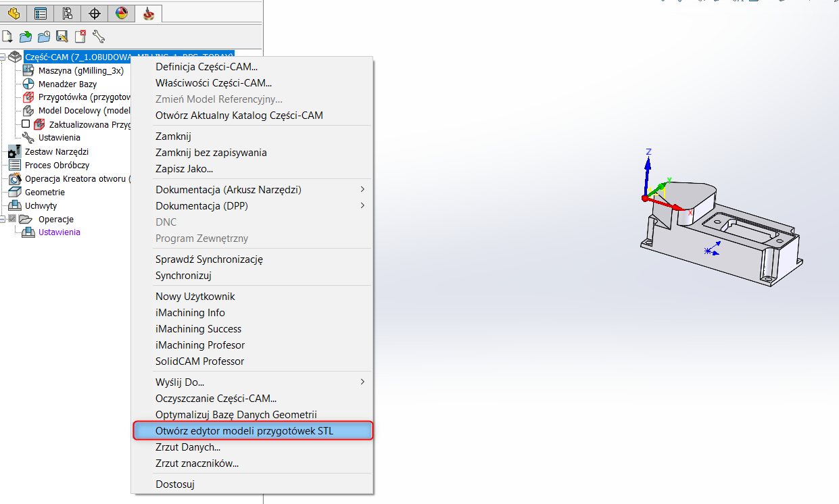Click the Menadżer Bazy coordinate icon
The width and height of the screenshot is (839, 504).
28,84
